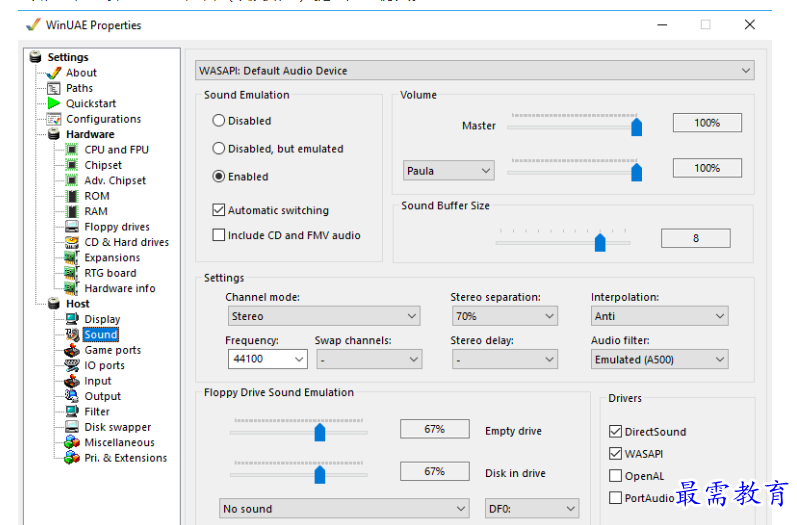
Task: Click the Filter monitor icon
Action: 72,412
